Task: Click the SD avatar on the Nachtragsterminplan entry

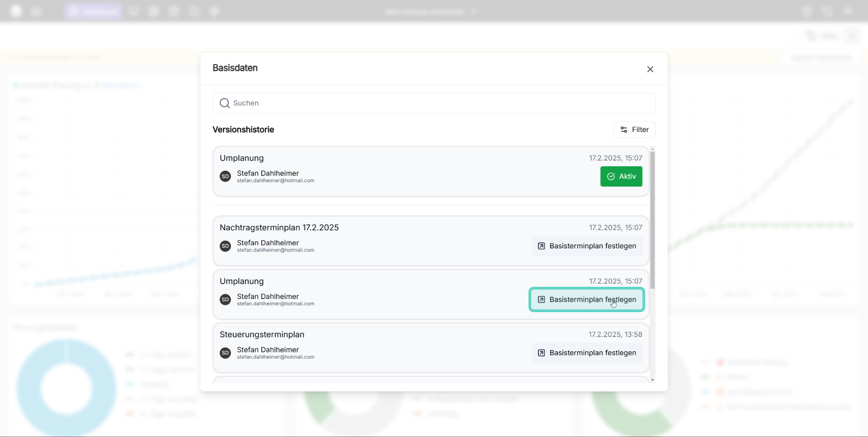Action: pyautogui.click(x=225, y=246)
